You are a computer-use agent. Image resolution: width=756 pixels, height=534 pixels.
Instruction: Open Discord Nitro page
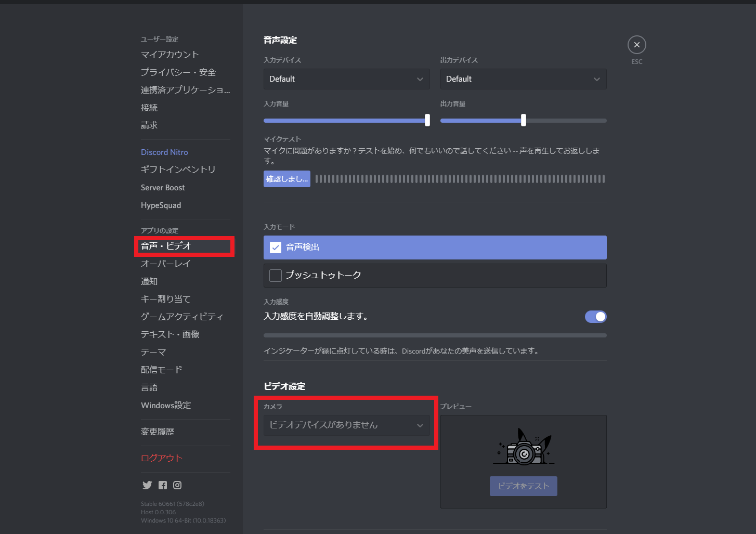click(x=164, y=152)
